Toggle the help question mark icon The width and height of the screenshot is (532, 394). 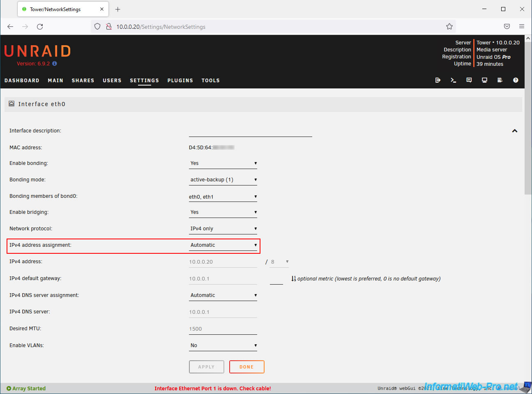pos(516,80)
